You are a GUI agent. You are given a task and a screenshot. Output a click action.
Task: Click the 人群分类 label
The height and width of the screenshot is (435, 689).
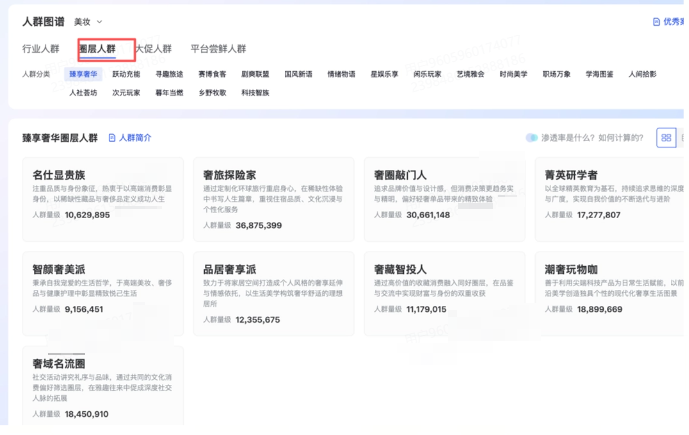[x=36, y=74]
